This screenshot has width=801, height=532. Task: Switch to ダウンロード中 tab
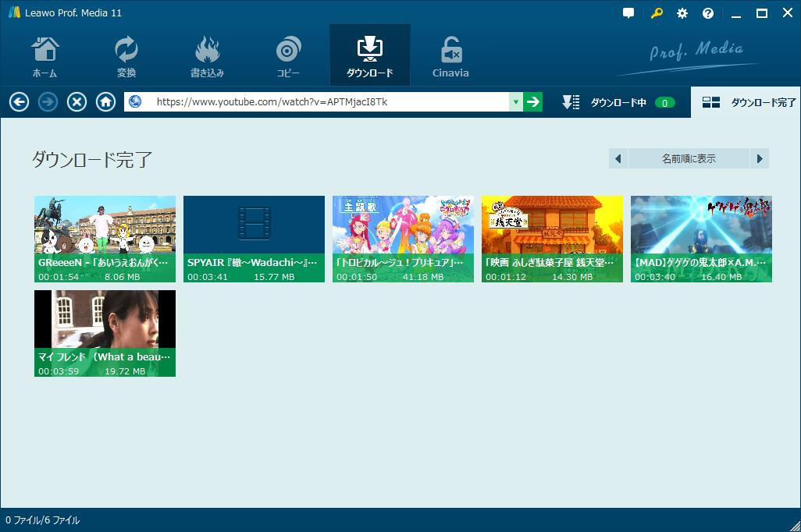618,103
